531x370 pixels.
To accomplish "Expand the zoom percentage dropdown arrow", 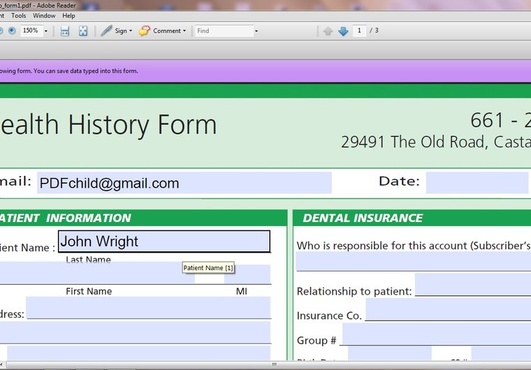I will [46, 31].
